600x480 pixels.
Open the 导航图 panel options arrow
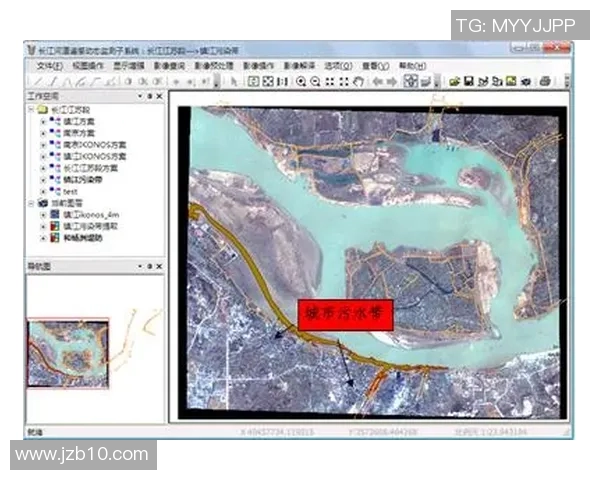pos(140,266)
